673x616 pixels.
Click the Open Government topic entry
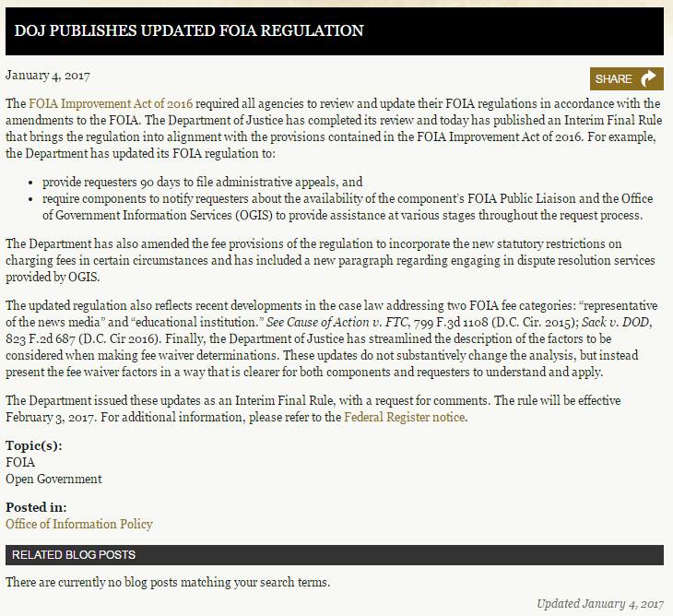[53, 479]
